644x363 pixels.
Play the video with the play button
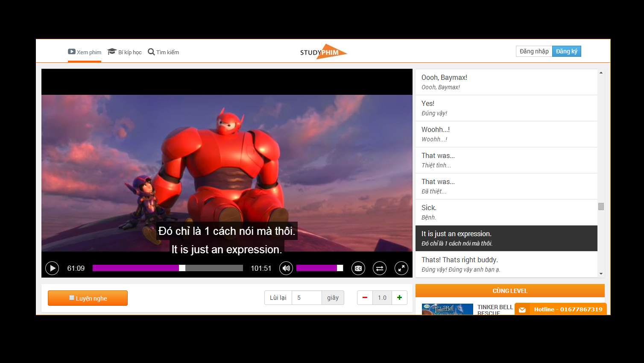(x=52, y=268)
